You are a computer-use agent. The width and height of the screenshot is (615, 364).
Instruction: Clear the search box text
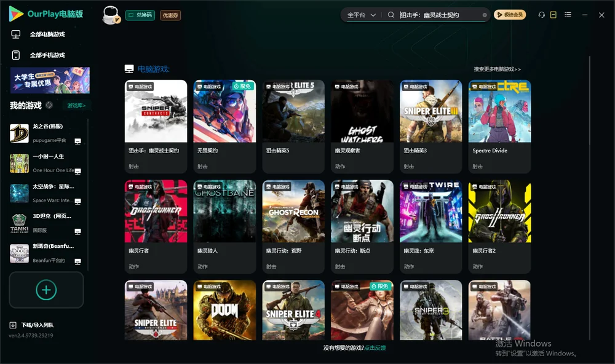point(485,15)
